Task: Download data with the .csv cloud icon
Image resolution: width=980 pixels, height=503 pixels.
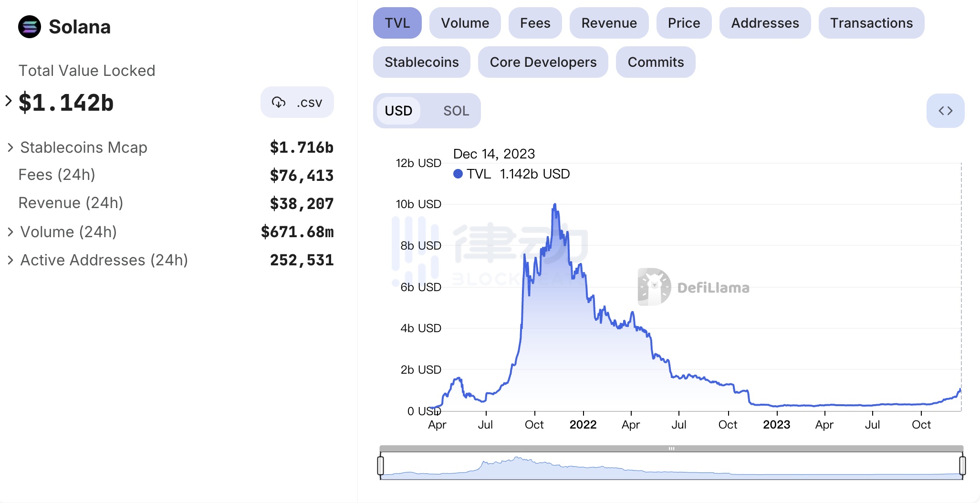Action: (279, 102)
